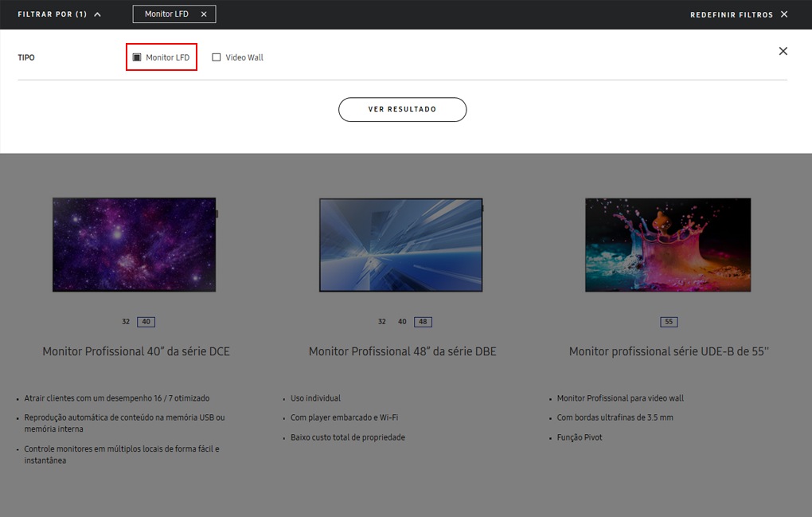Uncheck the Monitor LFD checkbox
This screenshot has height=517, width=812.
[x=137, y=57]
